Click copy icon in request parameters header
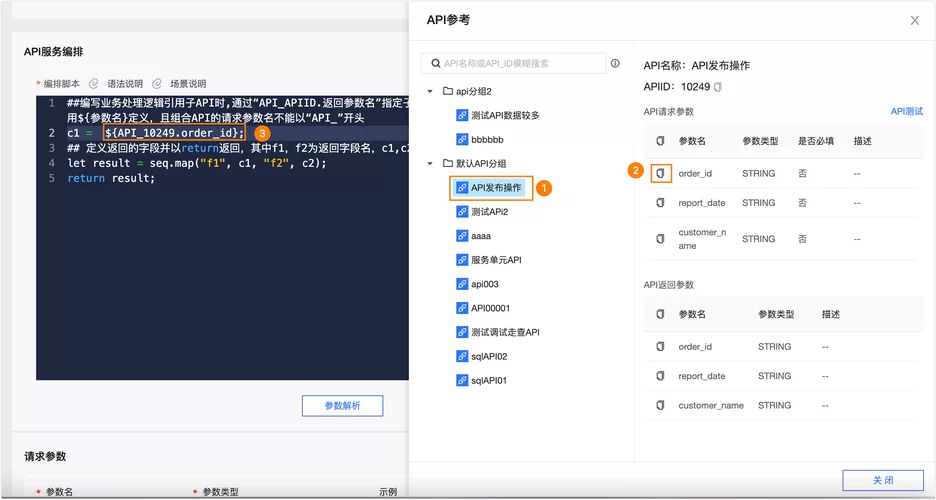The image size is (936, 500). click(660, 141)
